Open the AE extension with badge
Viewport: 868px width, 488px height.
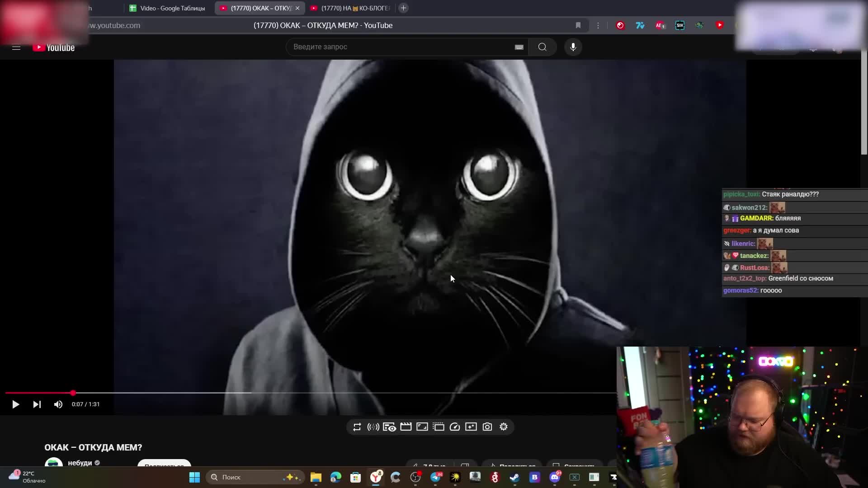(660, 25)
